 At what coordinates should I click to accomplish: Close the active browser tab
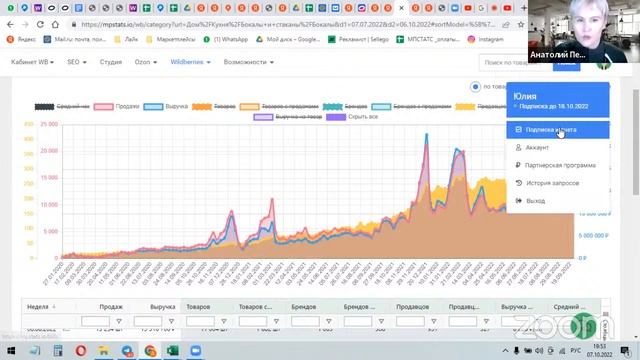coord(402,8)
